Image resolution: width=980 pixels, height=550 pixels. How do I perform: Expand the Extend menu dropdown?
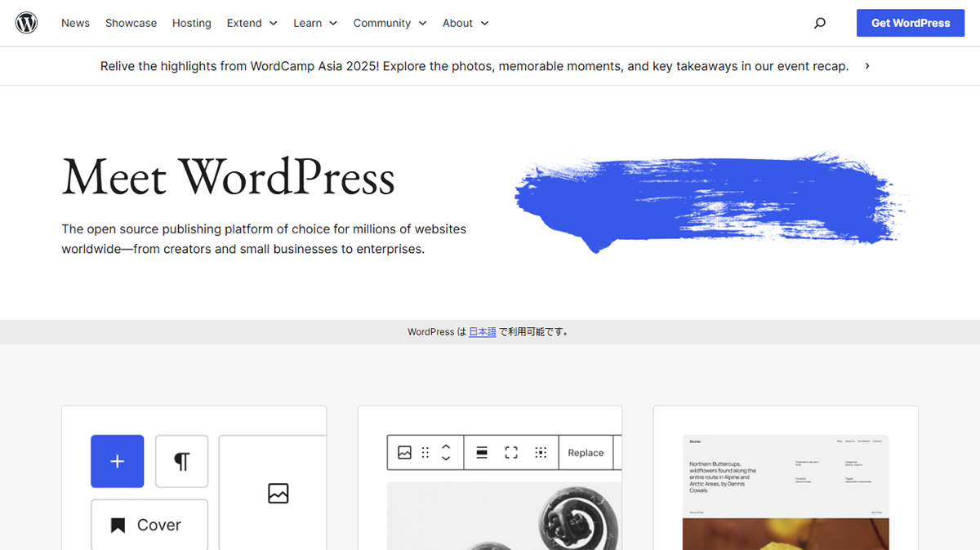(x=252, y=23)
